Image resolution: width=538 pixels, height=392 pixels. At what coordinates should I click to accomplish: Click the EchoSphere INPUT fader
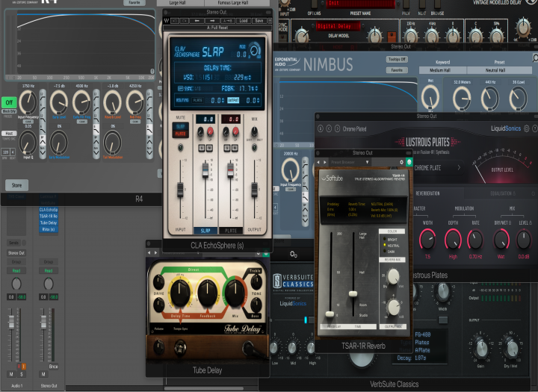(x=180, y=190)
